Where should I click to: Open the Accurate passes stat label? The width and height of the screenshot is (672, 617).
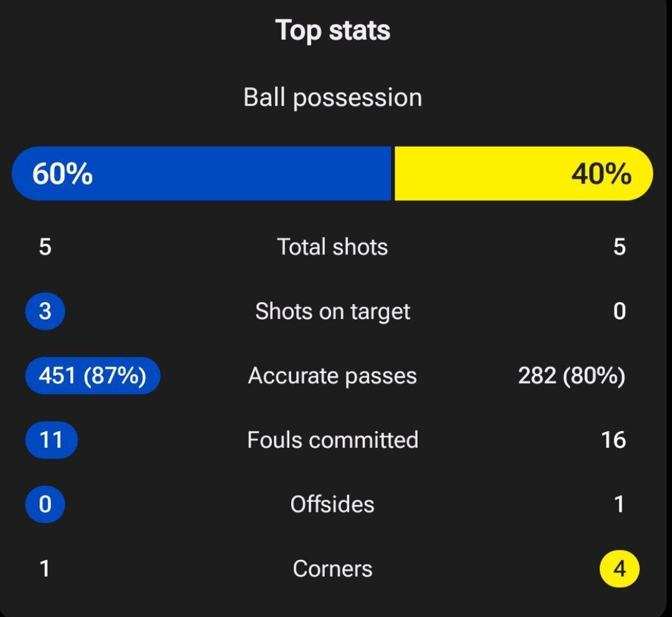333,376
